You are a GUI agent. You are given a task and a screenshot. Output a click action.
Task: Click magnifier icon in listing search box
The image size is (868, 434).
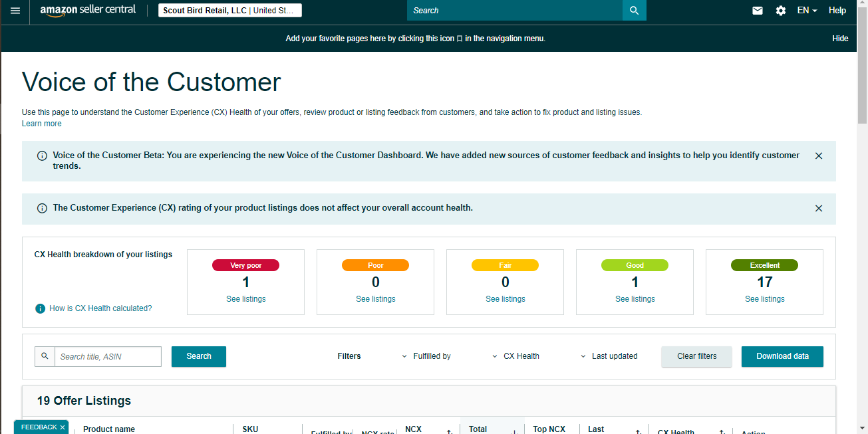pyautogui.click(x=45, y=356)
